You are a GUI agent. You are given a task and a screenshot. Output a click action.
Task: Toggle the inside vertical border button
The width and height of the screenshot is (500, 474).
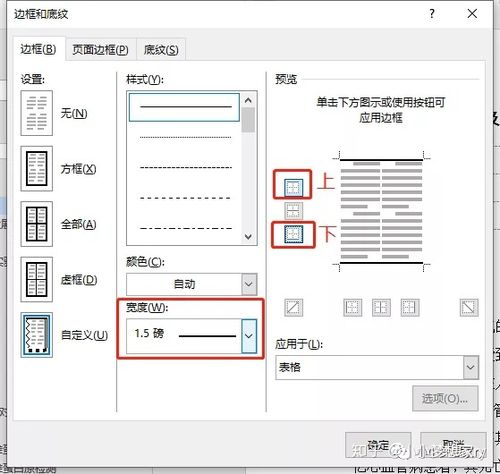381,307
